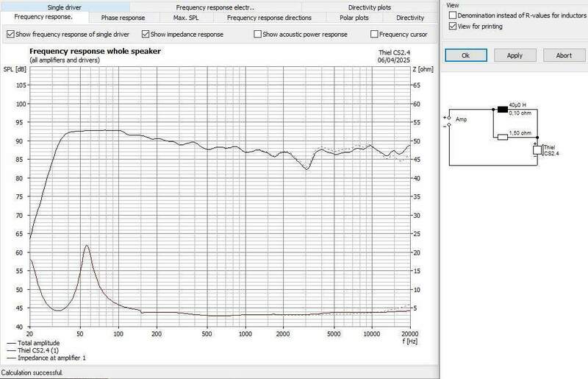Switch to the Phase response tab

123,17
